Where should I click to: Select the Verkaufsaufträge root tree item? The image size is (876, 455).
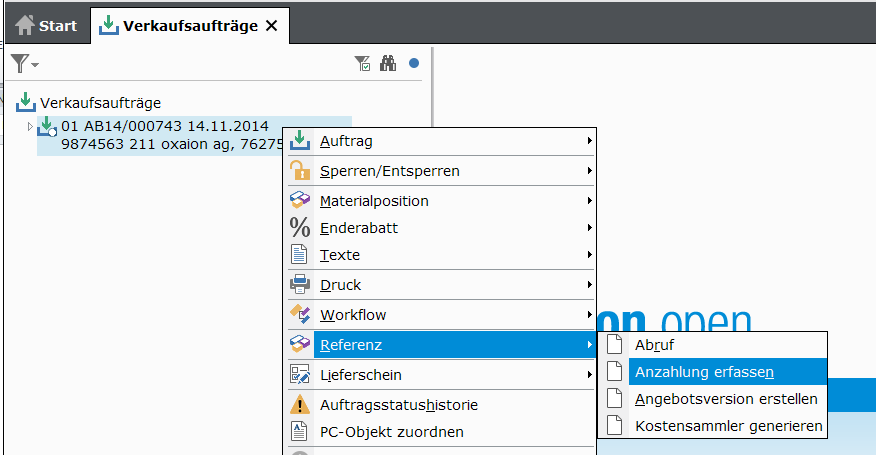pyautogui.click(x=100, y=102)
